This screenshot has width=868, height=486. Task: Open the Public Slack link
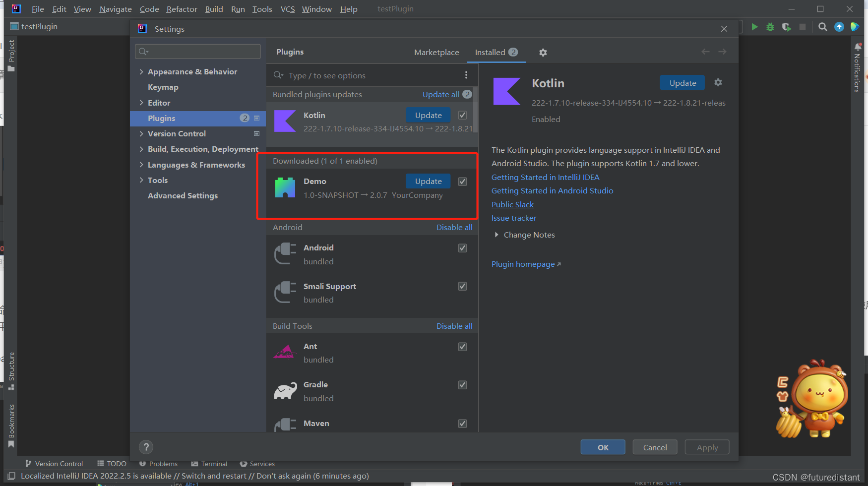[512, 204]
